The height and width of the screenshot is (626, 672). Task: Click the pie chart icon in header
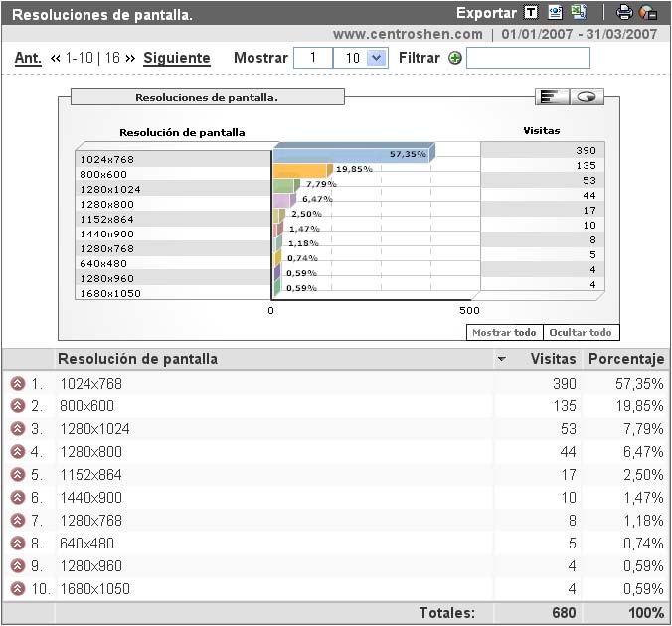pyautogui.click(x=647, y=13)
